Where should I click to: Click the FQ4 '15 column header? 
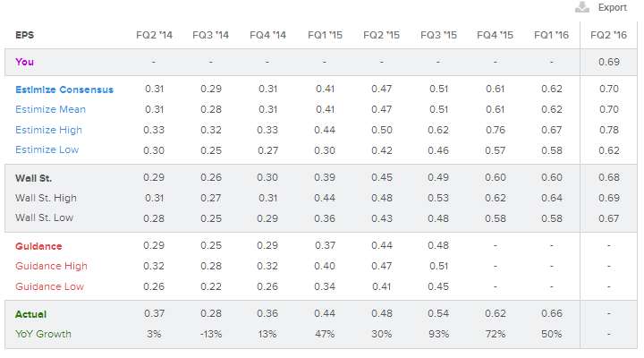[x=495, y=35]
